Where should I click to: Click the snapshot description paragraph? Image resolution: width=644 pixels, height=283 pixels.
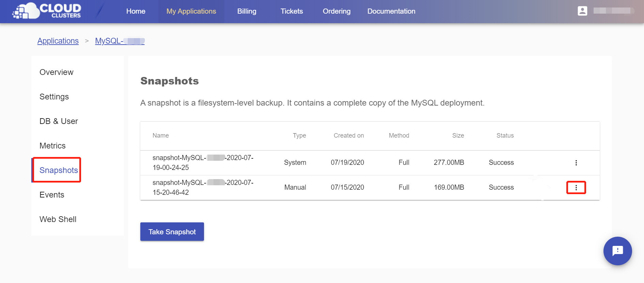312,103
